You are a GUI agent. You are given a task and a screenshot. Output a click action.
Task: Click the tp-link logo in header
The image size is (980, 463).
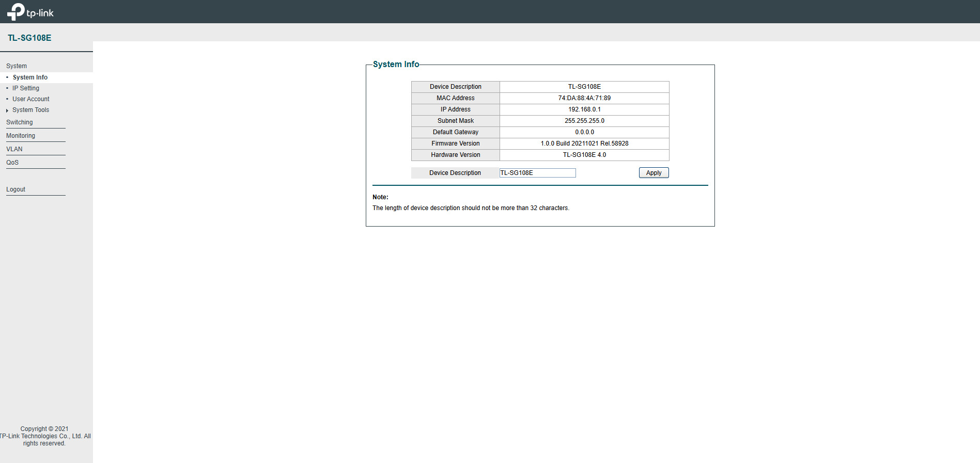[30, 12]
